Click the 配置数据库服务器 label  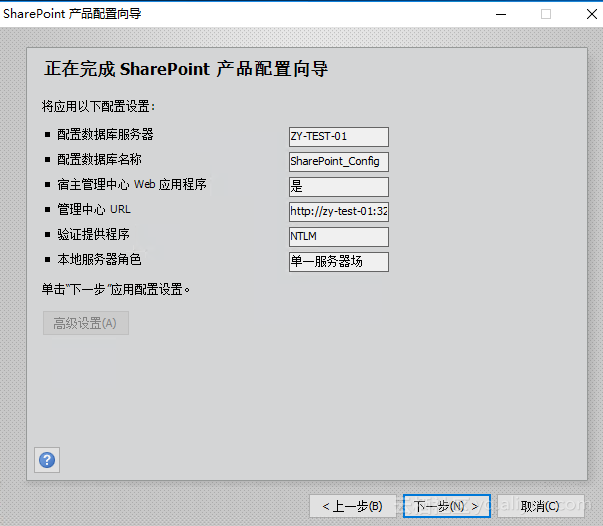pos(105,135)
